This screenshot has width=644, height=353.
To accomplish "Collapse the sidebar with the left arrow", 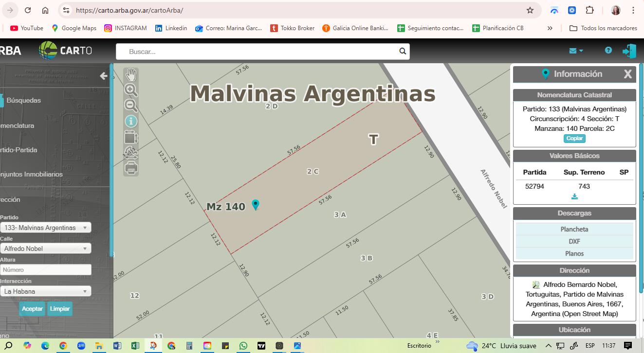I will [103, 76].
